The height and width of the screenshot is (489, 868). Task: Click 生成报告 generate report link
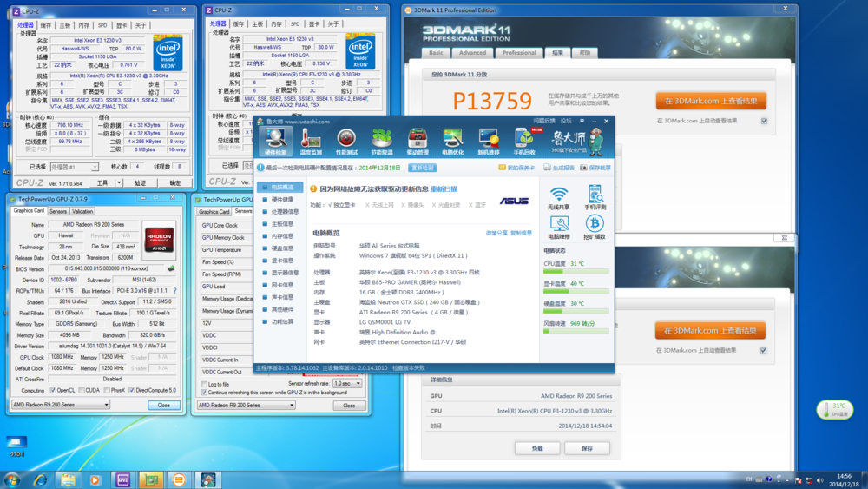pos(559,168)
